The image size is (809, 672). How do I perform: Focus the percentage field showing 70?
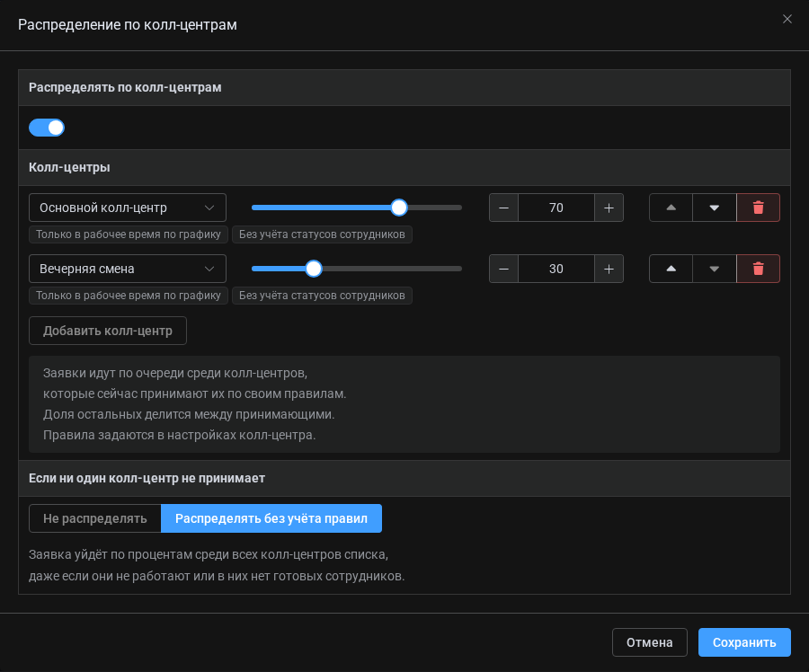pos(556,208)
